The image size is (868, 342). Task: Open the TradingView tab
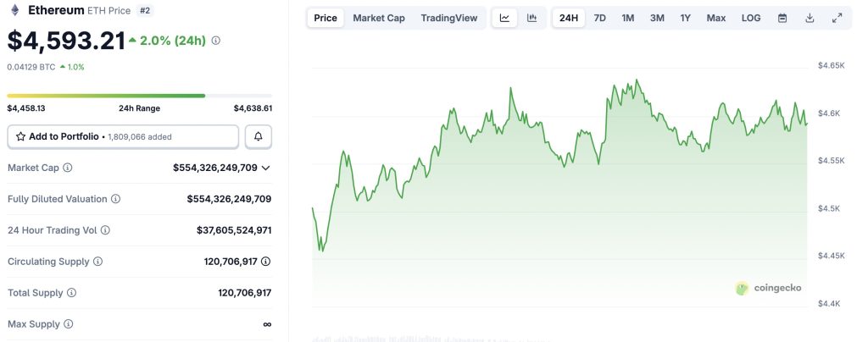pos(449,18)
